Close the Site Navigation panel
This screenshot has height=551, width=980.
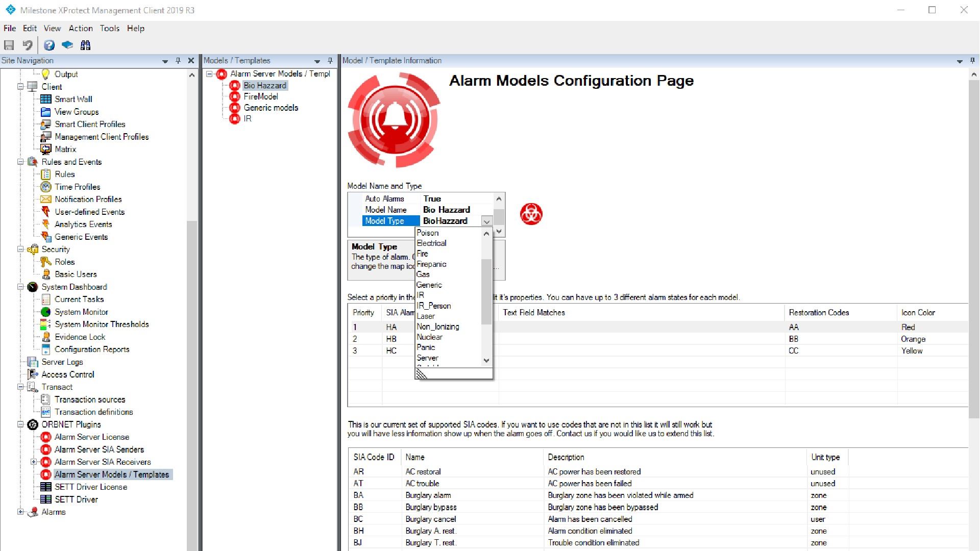[x=191, y=60]
